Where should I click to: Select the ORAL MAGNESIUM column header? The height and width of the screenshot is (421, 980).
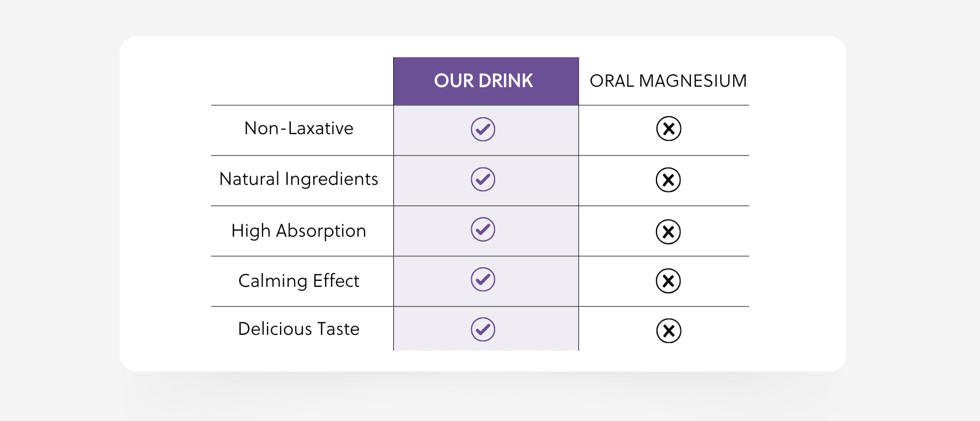[x=668, y=81]
